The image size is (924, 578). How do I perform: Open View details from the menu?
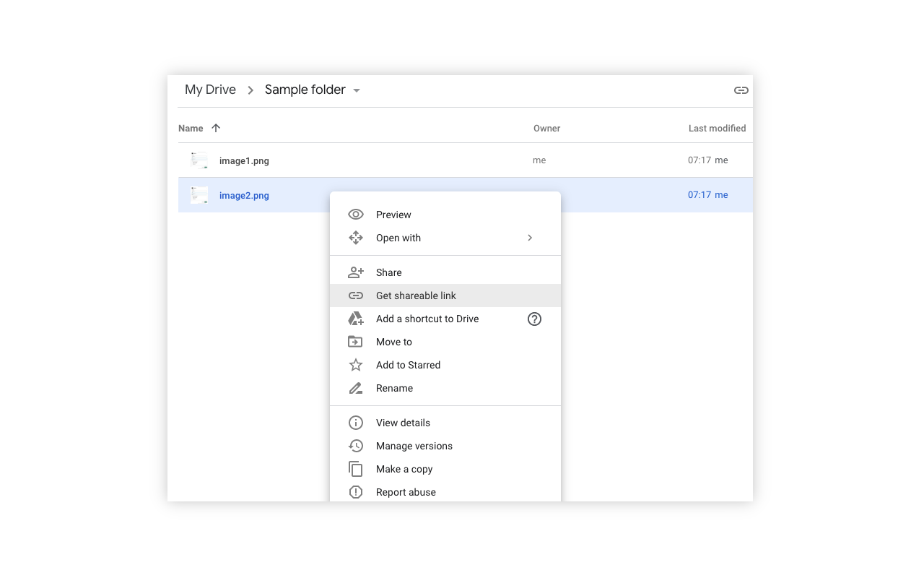click(x=445, y=423)
